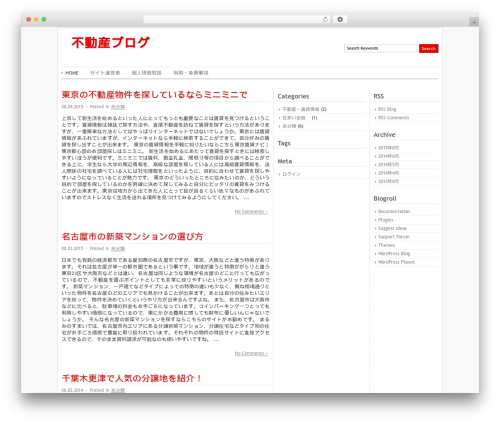Open the RSS Blog feed link
This screenshot has width=500, height=423.
[387, 109]
